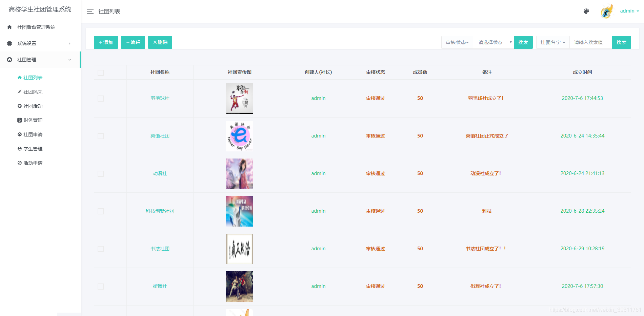Click the +添加 button

(x=106, y=42)
